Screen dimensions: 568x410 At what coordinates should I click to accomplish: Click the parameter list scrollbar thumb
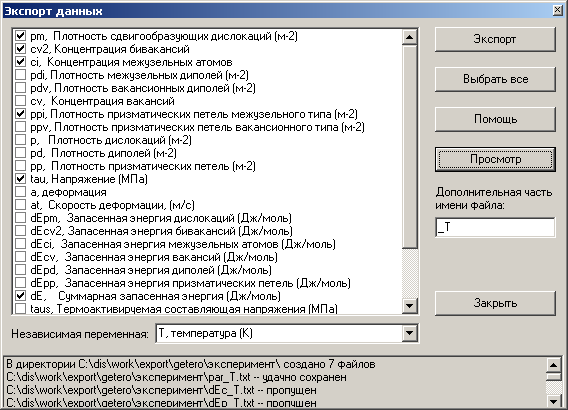pyautogui.click(x=409, y=146)
